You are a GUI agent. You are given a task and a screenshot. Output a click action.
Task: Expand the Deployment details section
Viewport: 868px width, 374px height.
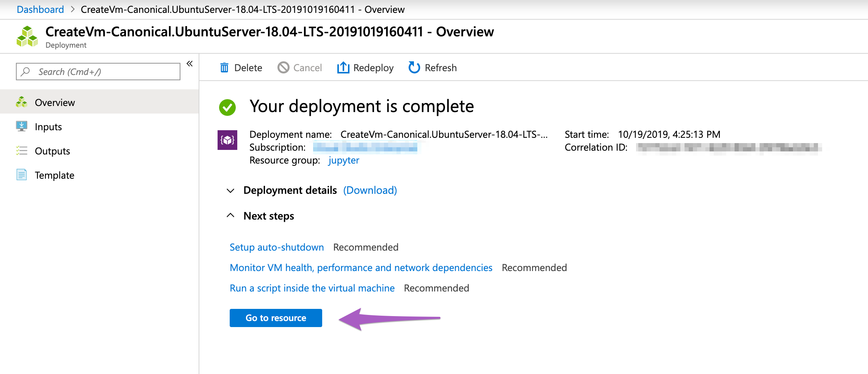click(x=230, y=190)
